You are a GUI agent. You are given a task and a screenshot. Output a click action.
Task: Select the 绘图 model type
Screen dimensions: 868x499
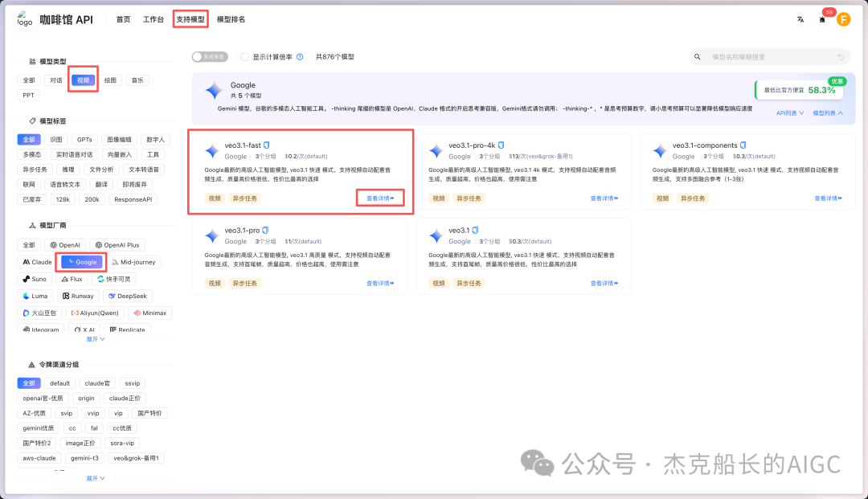click(x=110, y=80)
